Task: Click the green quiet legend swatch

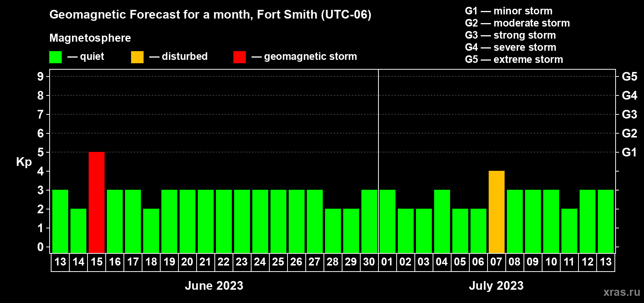Action: point(55,57)
